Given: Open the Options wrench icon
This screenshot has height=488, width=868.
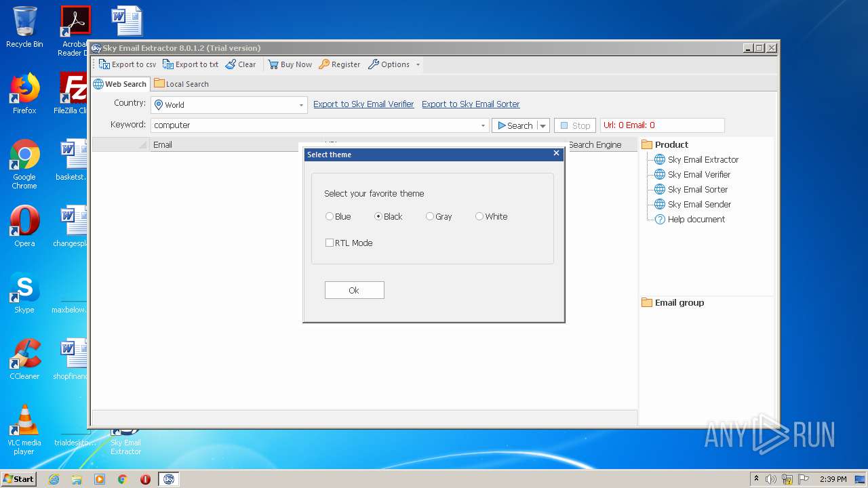Looking at the screenshot, I should (374, 64).
